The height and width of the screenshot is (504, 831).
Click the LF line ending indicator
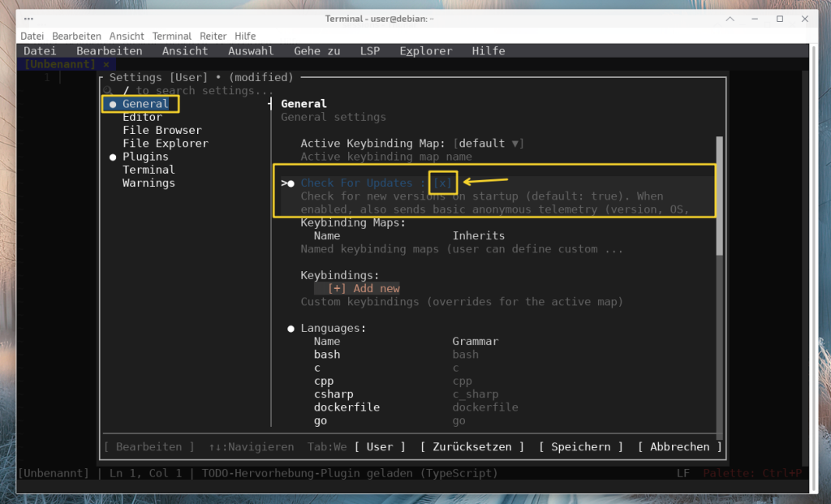(683, 473)
